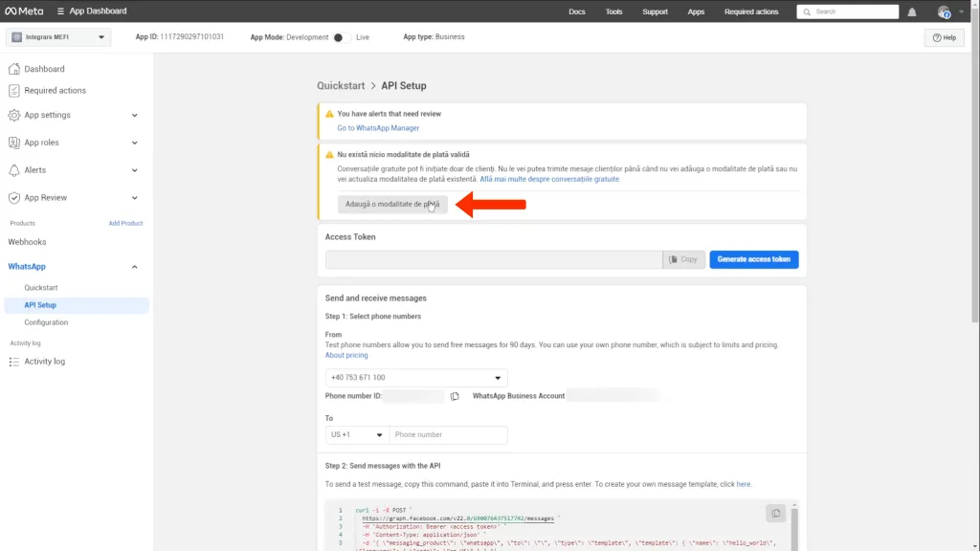Screen dimensions: 980x551
Task: Open the About pricing link
Action: (346, 356)
